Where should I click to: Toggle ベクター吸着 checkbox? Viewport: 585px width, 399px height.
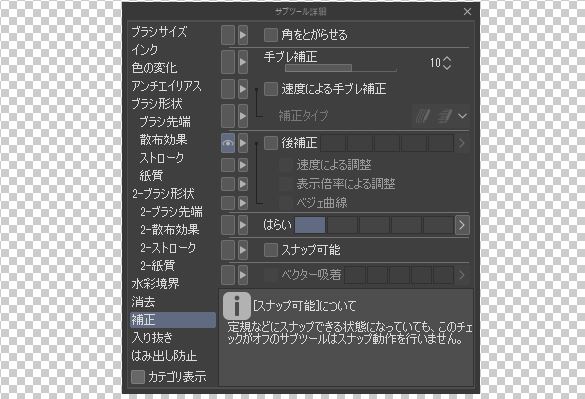click(270, 275)
